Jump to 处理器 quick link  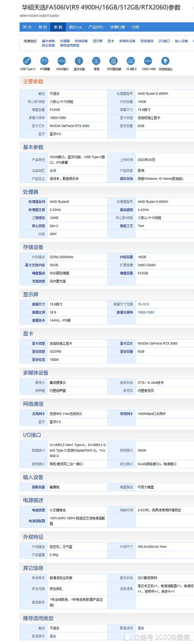(65, 41)
